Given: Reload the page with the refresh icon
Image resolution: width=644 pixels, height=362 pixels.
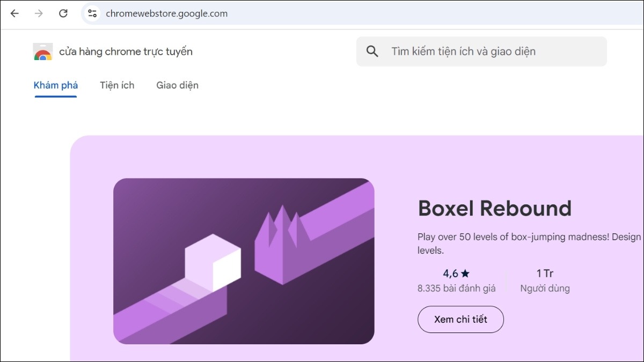Looking at the screenshot, I should [63, 13].
